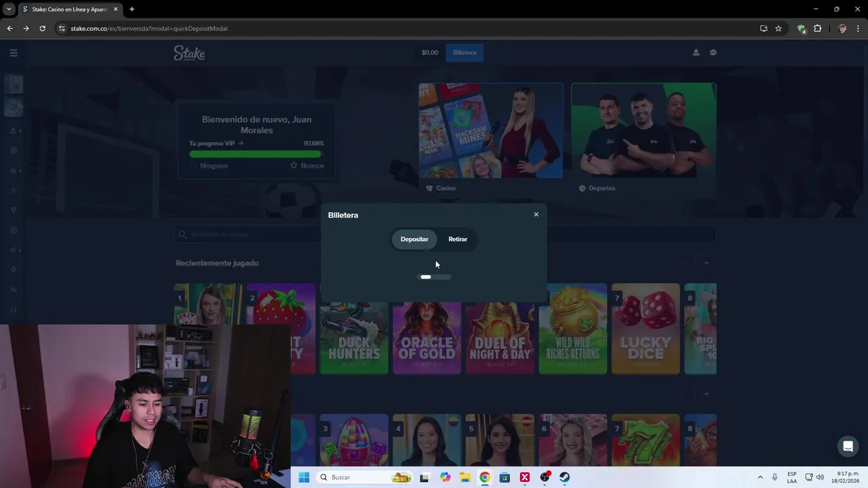868x488 pixels.
Task: Click the Chrome taskbar icon
Action: [485, 477]
